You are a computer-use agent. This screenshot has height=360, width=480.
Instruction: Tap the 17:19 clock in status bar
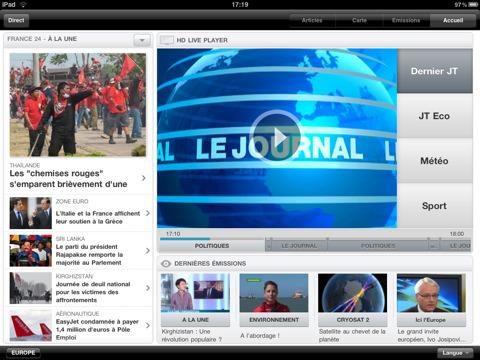coord(240,4)
